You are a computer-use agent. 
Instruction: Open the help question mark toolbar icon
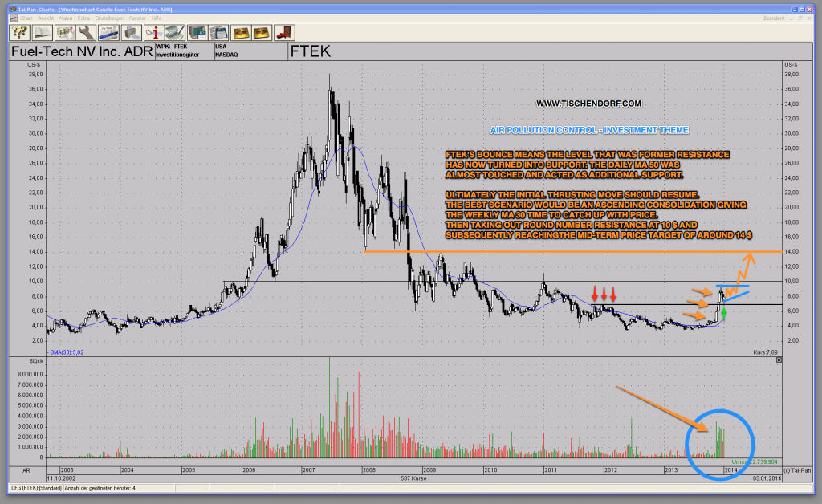point(18,32)
